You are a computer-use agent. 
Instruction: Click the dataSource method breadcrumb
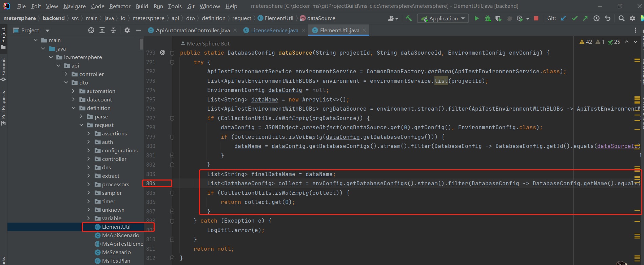pos(318,18)
